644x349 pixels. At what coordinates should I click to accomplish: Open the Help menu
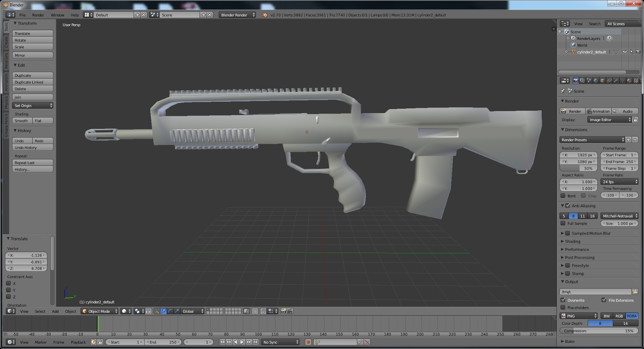[x=75, y=15]
